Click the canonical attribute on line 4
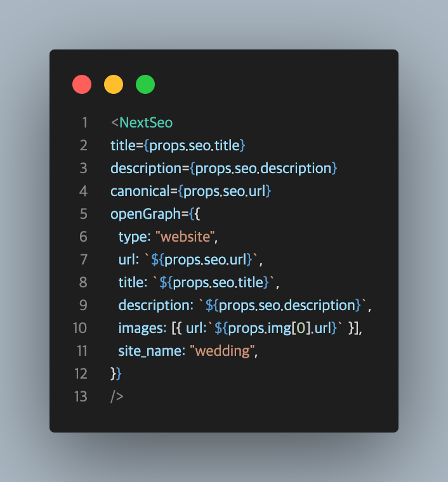The image size is (448, 482). point(140,191)
